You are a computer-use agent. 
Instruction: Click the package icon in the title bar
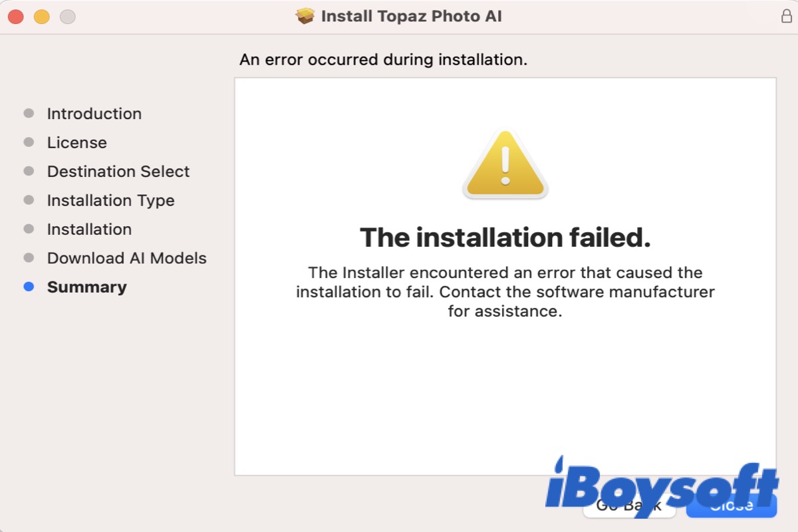pos(305,16)
